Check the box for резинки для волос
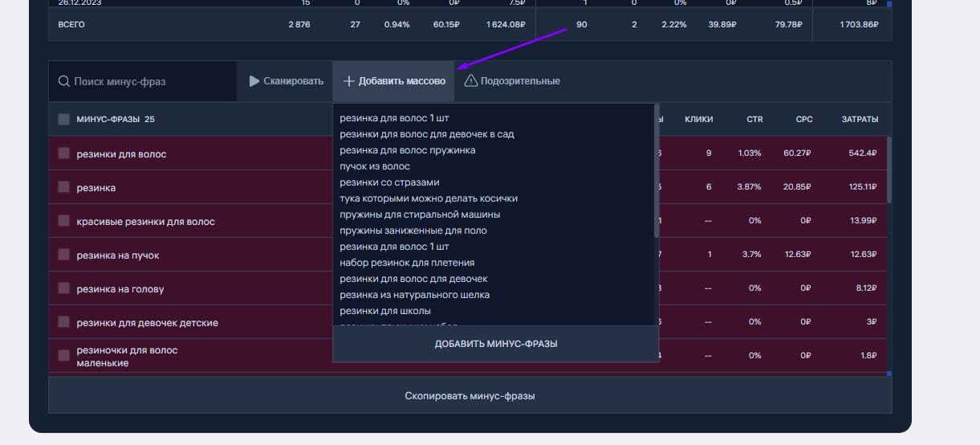This screenshot has height=445, width=980. (63, 153)
